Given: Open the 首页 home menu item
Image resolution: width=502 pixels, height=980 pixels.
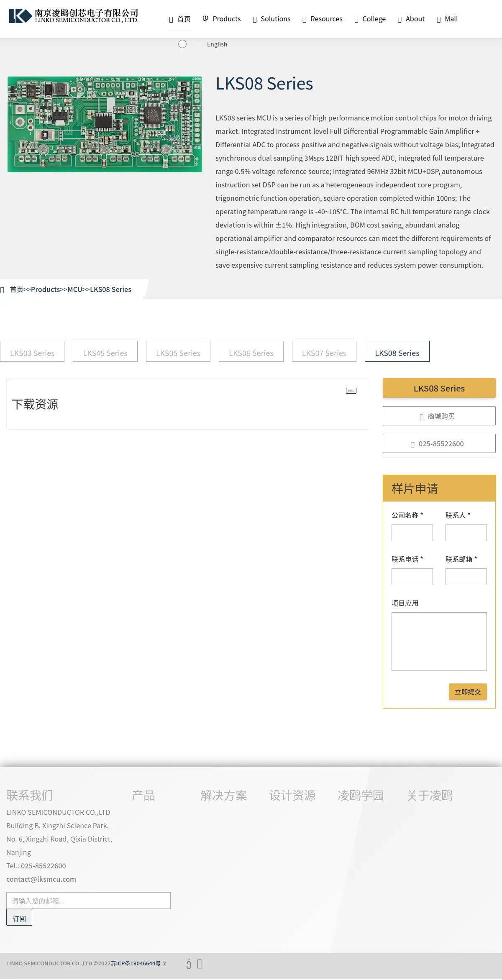Looking at the screenshot, I should [180, 19].
